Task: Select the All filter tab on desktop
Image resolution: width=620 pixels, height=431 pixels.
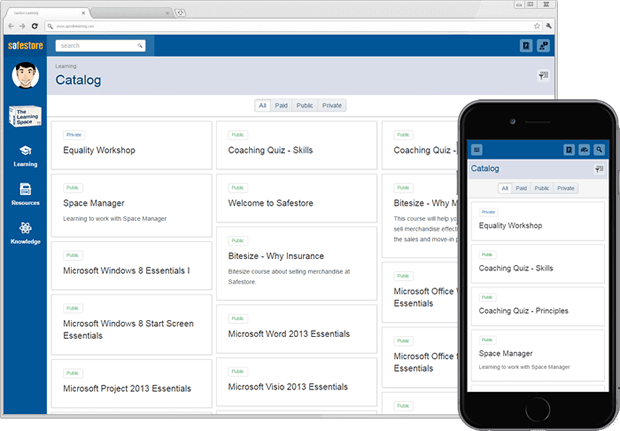Action: 263,106
